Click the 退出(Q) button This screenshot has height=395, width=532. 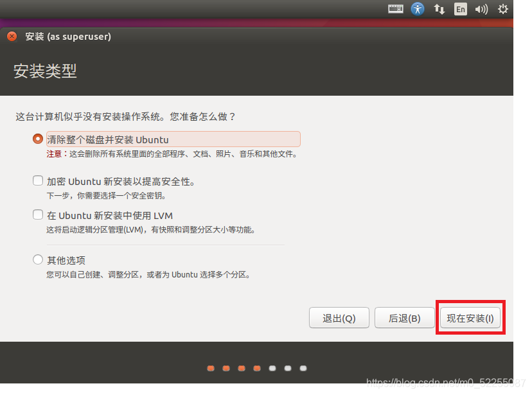click(x=339, y=318)
